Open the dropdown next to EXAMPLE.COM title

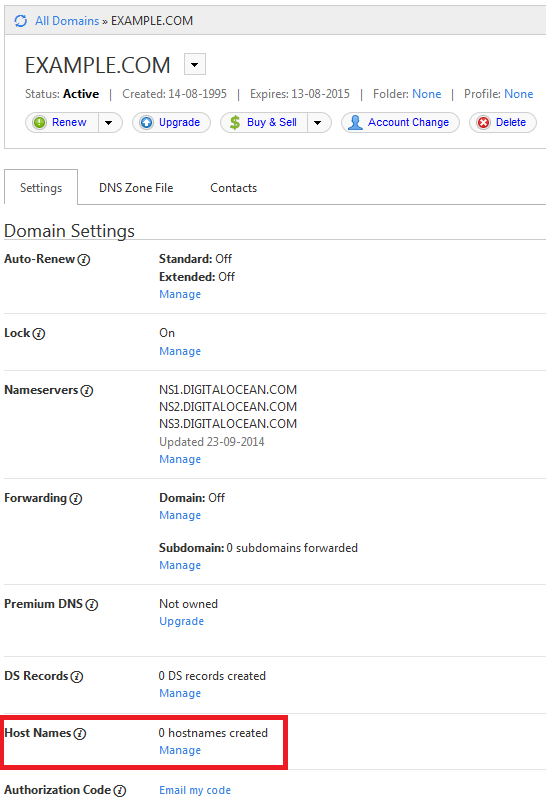[195, 65]
